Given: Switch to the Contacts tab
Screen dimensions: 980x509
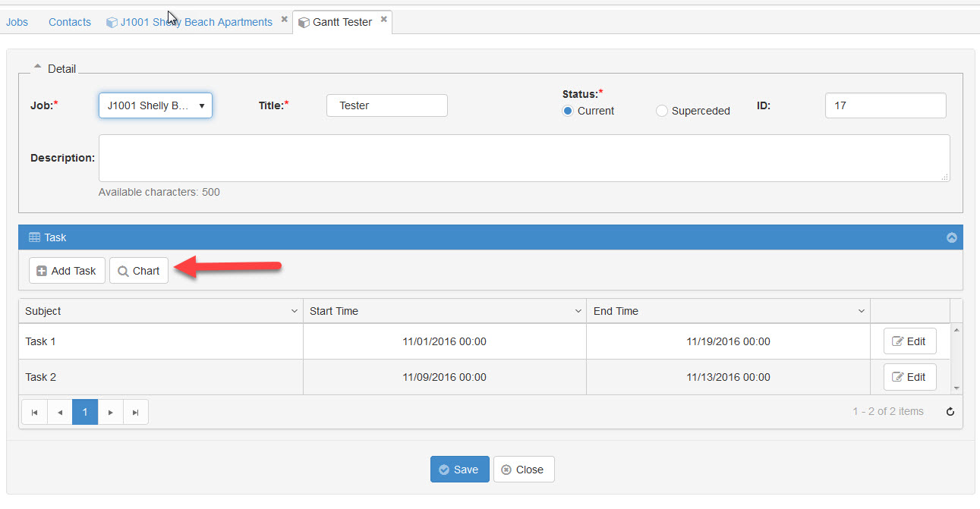Looking at the screenshot, I should [70, 22].
